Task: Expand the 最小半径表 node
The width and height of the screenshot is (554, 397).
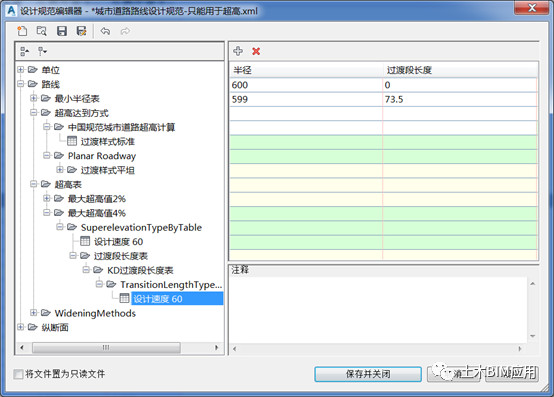Action: coord(34,98)
